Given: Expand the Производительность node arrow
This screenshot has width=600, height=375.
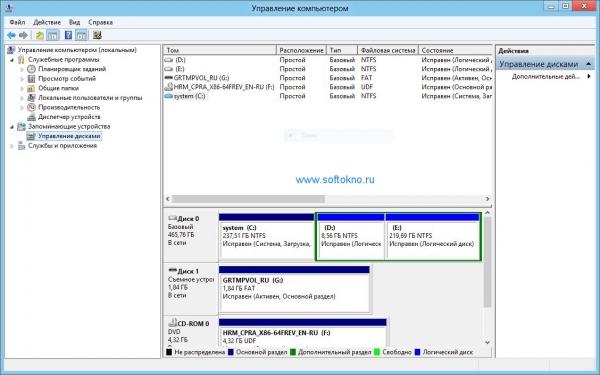Looking at the screenshot, I should click(22, 108).
